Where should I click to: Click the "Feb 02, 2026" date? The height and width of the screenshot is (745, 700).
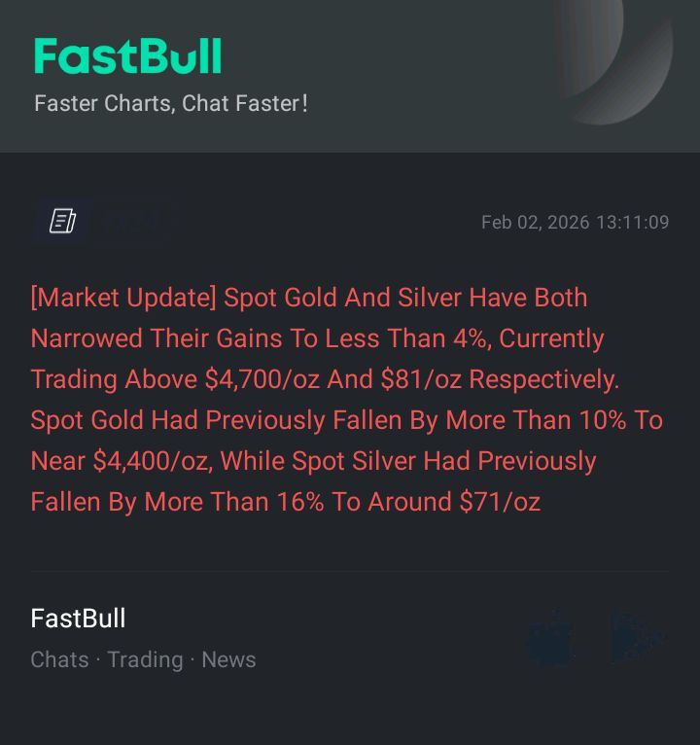tap(535, 223)
